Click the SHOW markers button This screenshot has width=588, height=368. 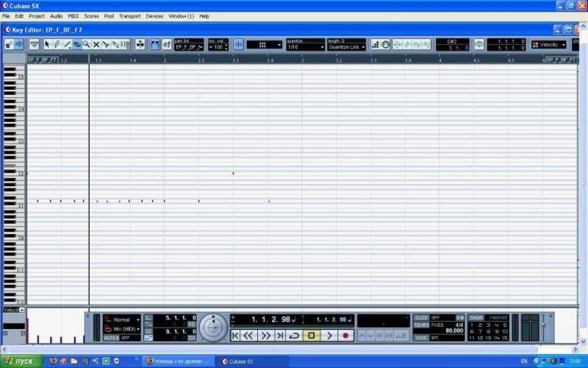[476, 318]
